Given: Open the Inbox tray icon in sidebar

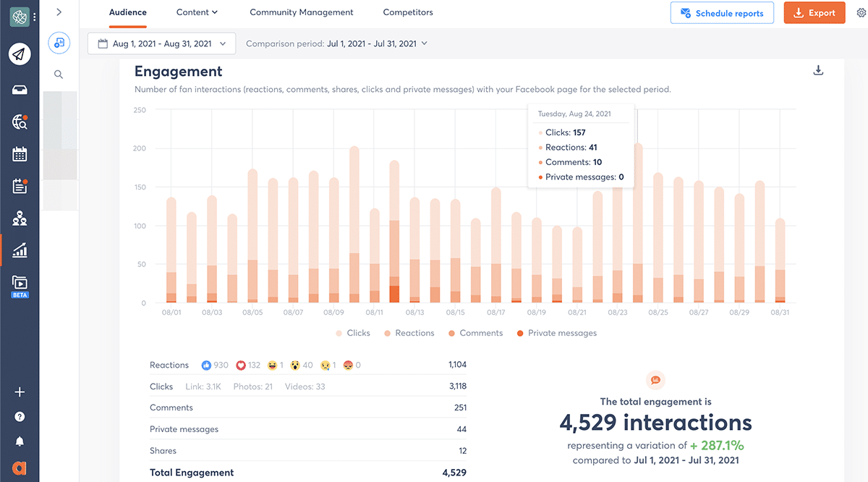Looking at the screenshot, I should [20, 90].
